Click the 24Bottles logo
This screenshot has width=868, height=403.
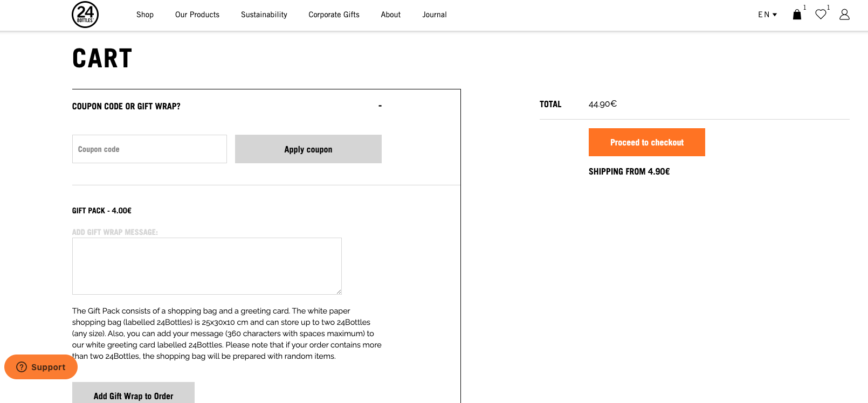click(85, 15)
